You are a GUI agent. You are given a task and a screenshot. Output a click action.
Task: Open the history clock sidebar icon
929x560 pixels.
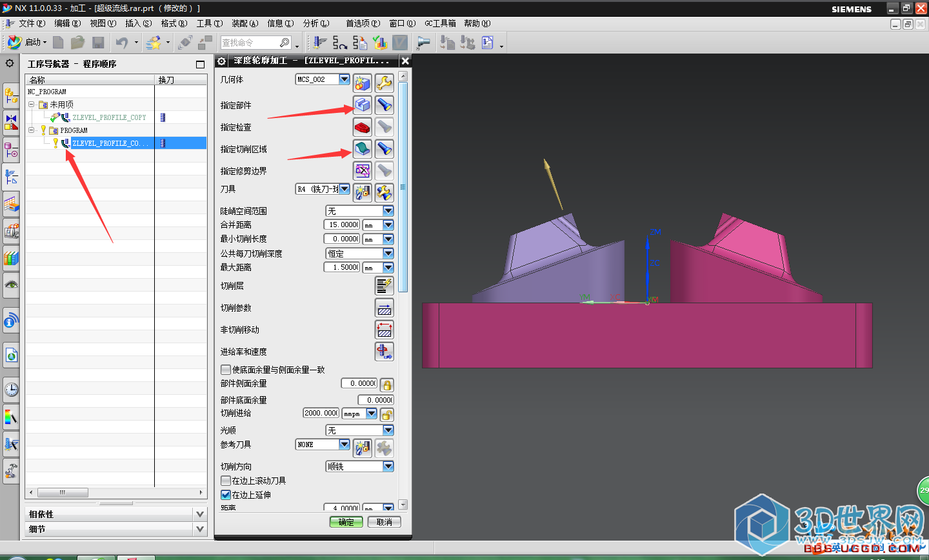11,390
